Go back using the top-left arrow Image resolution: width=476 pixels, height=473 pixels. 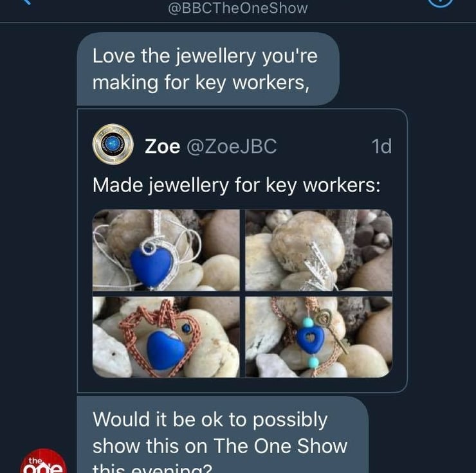[26, 1]
